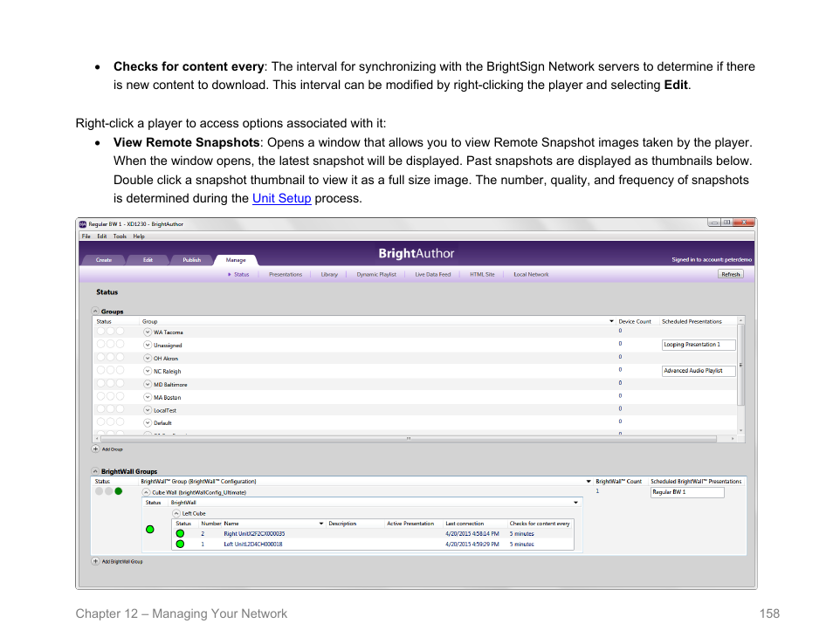Viewport: 833px width, 644px height.
Task: Select the WA Tacoma group row
Action: point(415,332)
